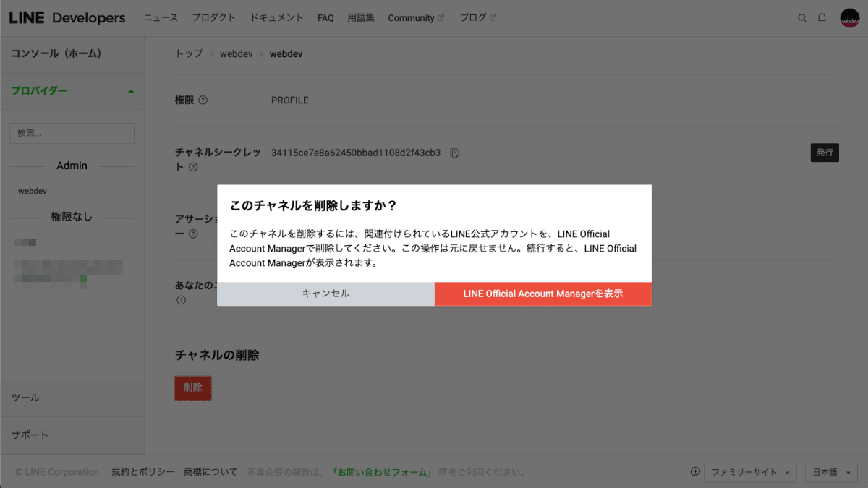This screenshot has width=868, height=488.
Task: Click first webdev breadcrumb link
Action: click(x=236, y=54)
